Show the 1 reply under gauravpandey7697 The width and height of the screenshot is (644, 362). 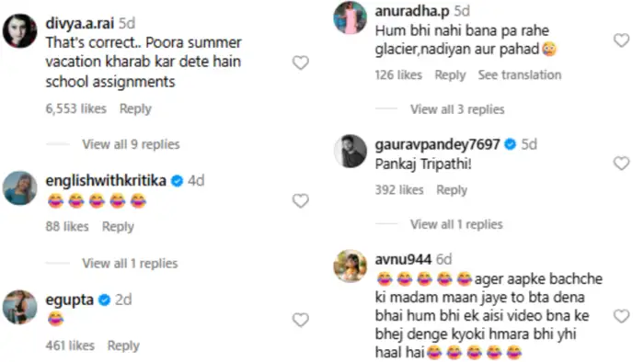point(456,224)
